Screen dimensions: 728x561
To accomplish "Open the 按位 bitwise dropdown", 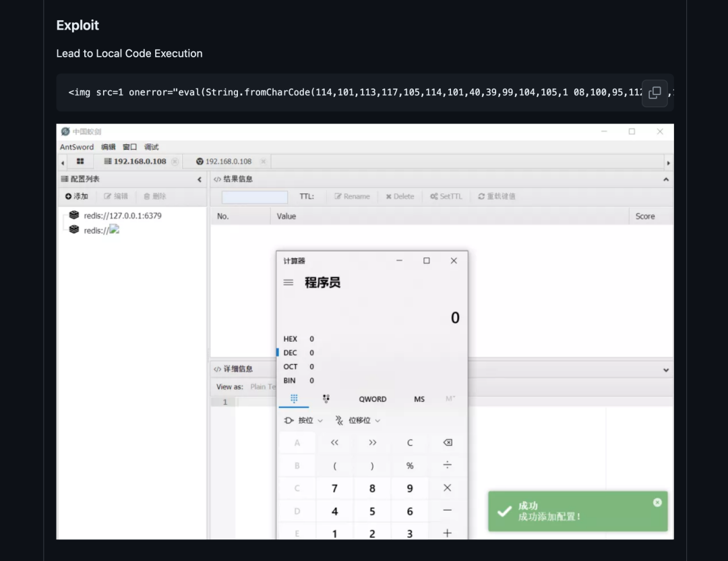I will [x=303, y=420].
